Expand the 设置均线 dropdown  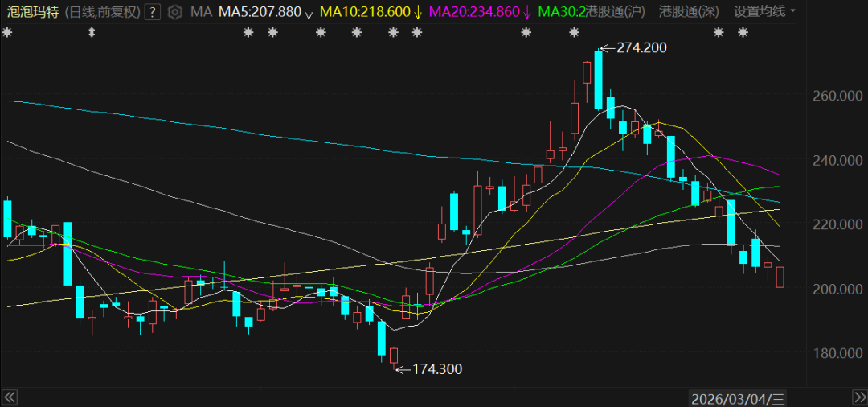[x=764, y=12]
